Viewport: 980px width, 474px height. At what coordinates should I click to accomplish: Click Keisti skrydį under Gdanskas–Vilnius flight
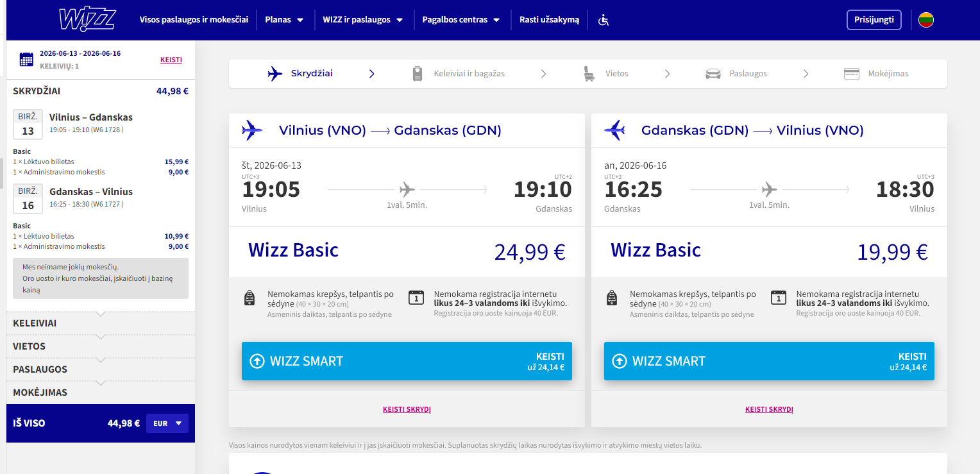tap(769, 409)
